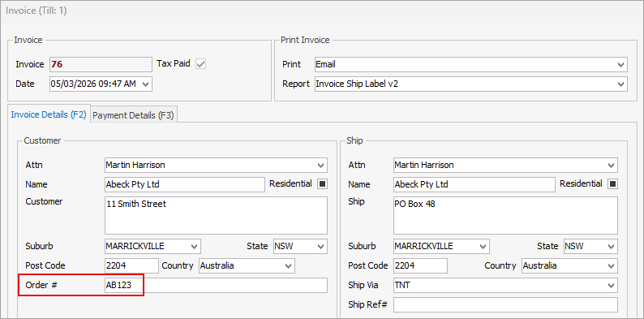
Task: Open the Ship State dropdown
Action: pos(611,246)
